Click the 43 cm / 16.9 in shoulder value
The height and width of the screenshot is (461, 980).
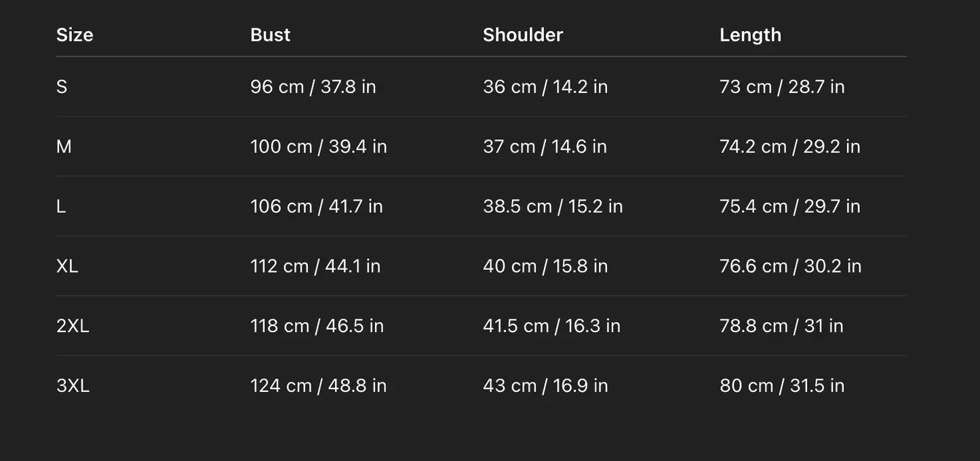[545, 385]
